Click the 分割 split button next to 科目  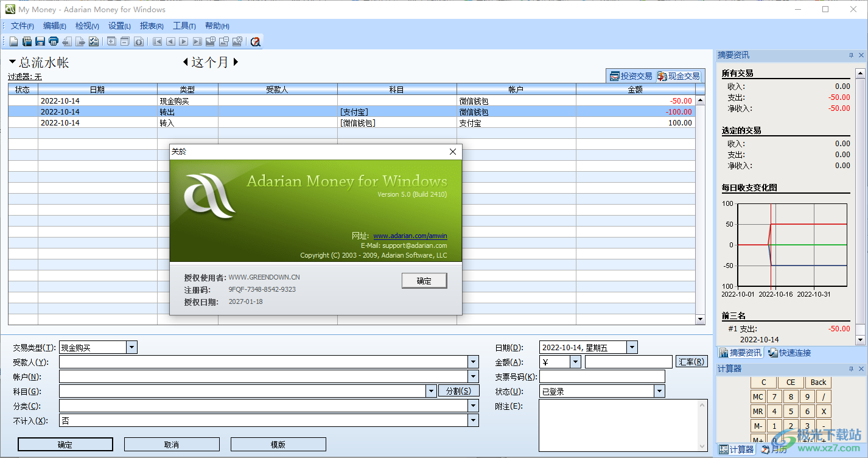(458, 390)
